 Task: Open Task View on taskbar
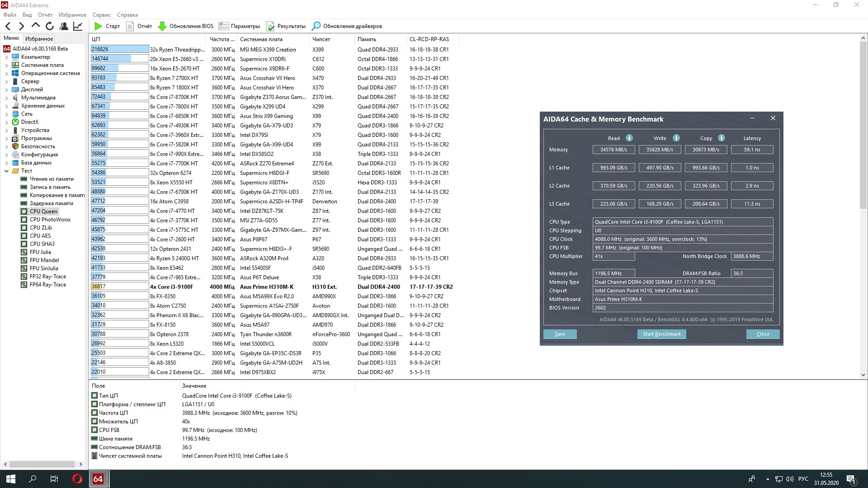[x=54, y=479]
